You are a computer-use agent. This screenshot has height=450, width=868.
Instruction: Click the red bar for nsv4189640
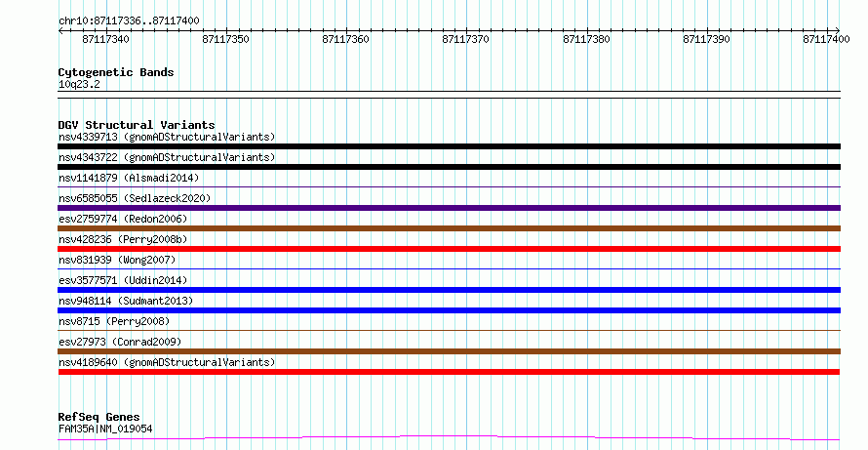pyautogui.click(x=449, y=372)
